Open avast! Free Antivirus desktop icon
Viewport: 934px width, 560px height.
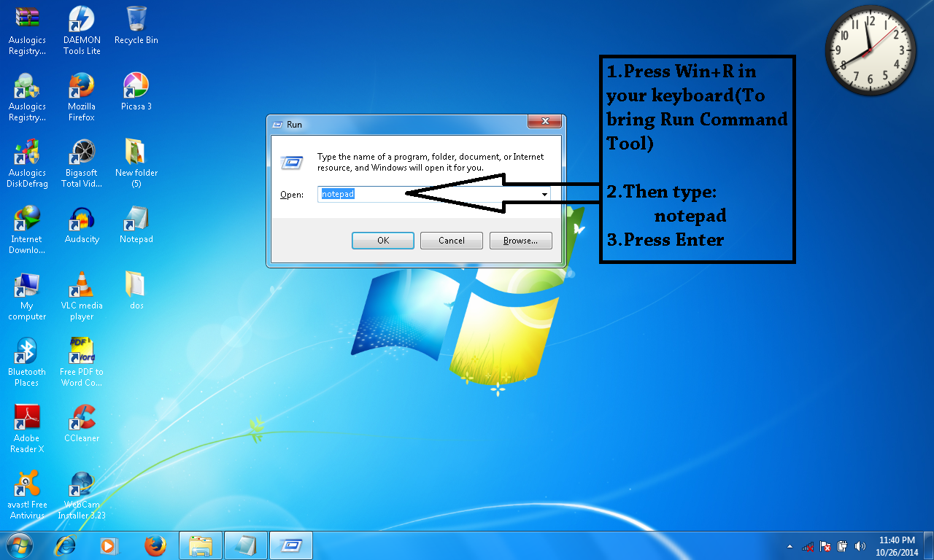coord(27,495)
